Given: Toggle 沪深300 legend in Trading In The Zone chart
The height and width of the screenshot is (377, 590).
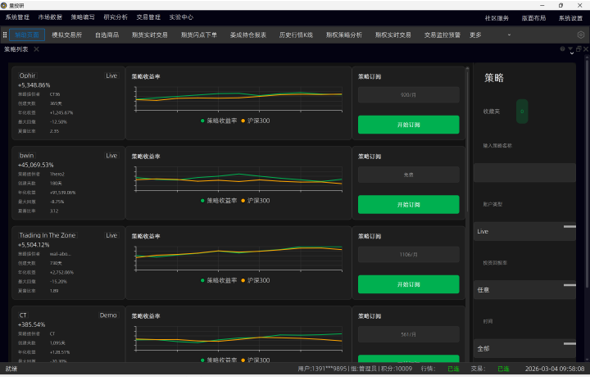Looking at the screenshot, I should 255,280.
